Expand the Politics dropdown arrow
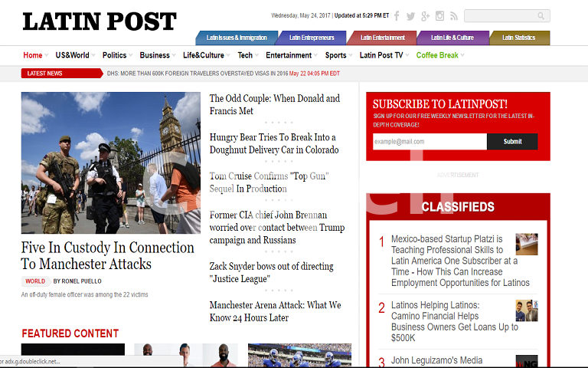 [131, 56]
